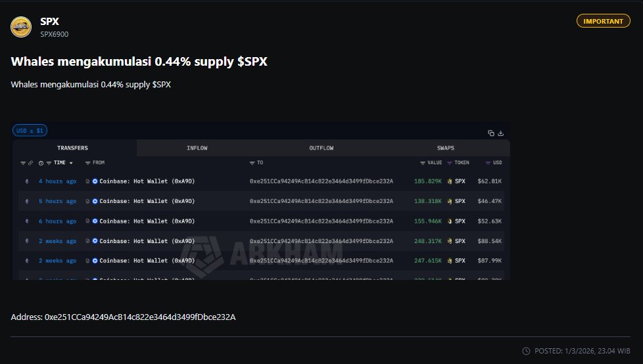This screenshot has width=643, height=364.
Task: Open the filter icon beside USD
Action: tap(488, 163)
